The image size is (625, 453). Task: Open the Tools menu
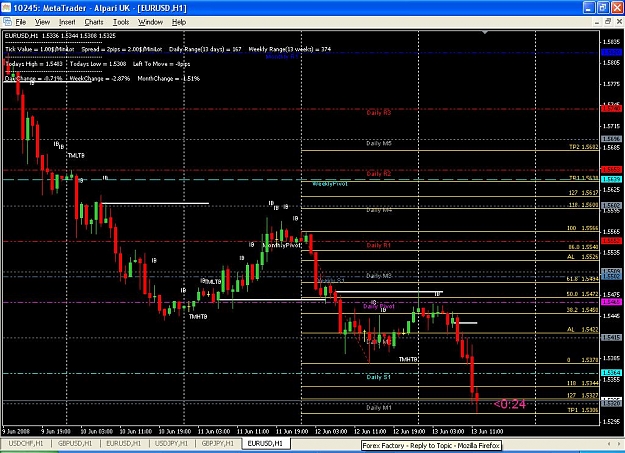pyautogui.click(x=121, y=22)
